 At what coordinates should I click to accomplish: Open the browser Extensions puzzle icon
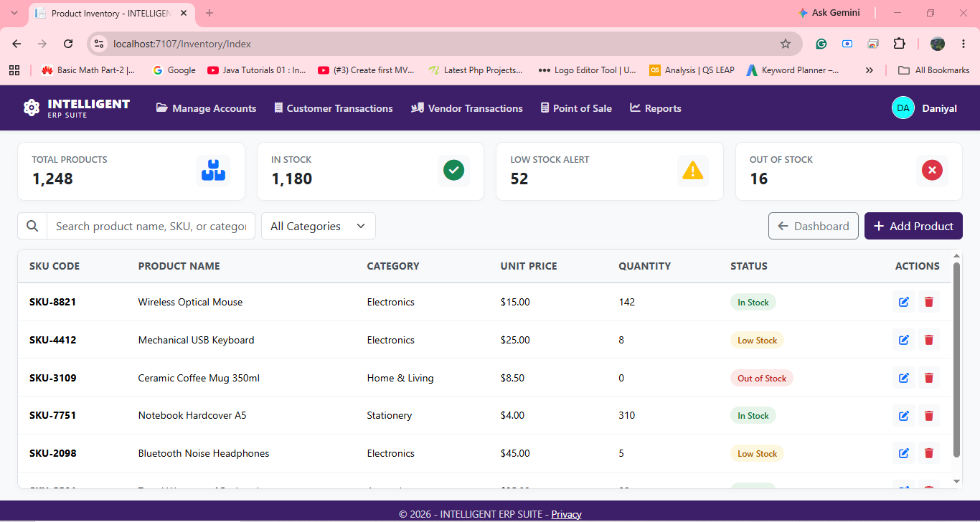point(899,44)
